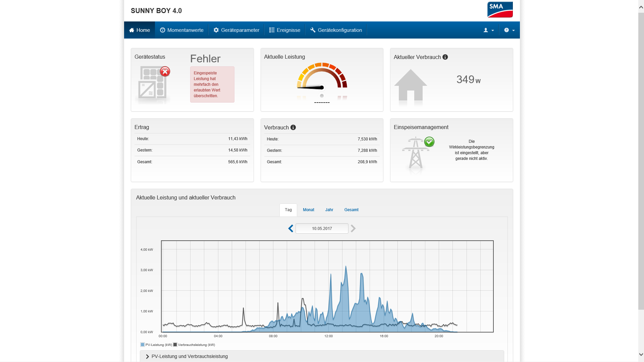Screen dimensions: 644x362
Task: Toggle PV-Leistung legend entry
Action: coord(156,345)
